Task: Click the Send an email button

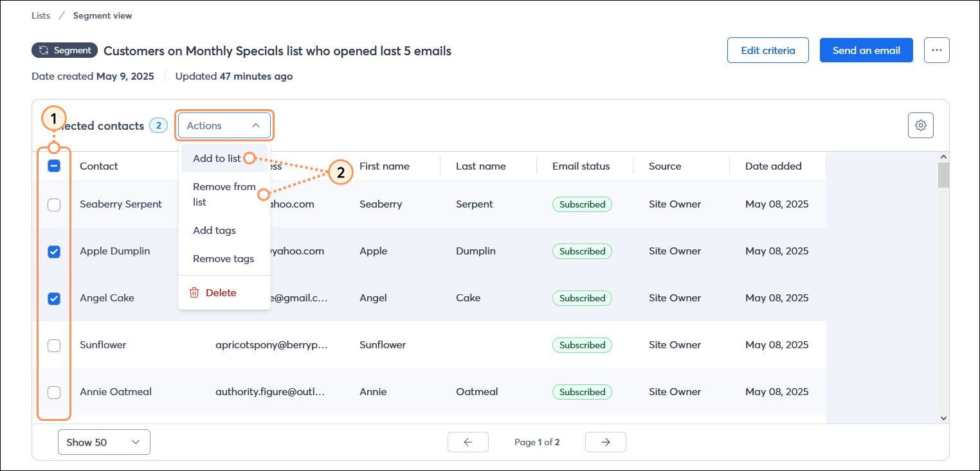Action: pos(866,50)
